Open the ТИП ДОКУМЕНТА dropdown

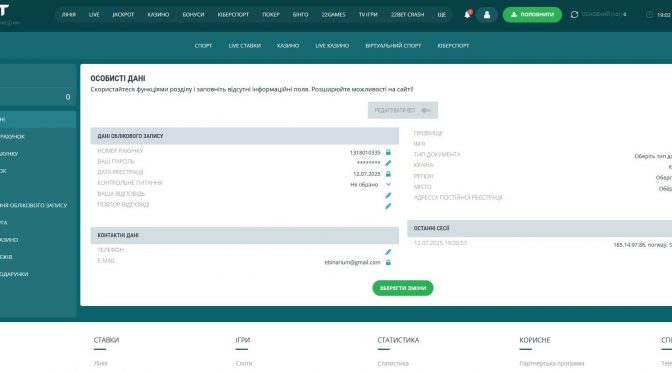pos(653,156)
